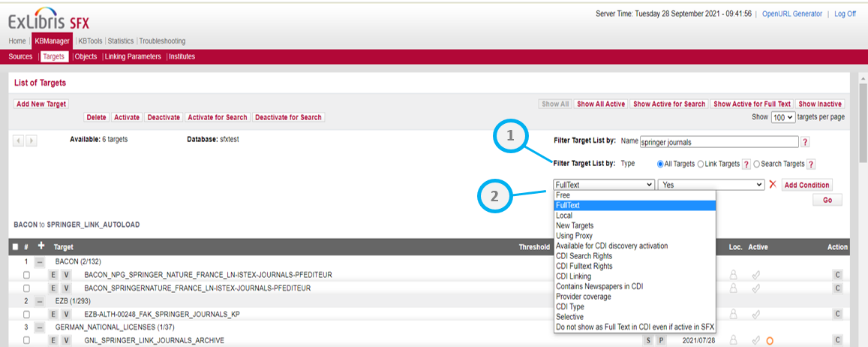The image size is (868, 347).
Task: Check box for BACON_NPG_SPRINGER_NATURE_FRANCE target
Action: point(26,275)
